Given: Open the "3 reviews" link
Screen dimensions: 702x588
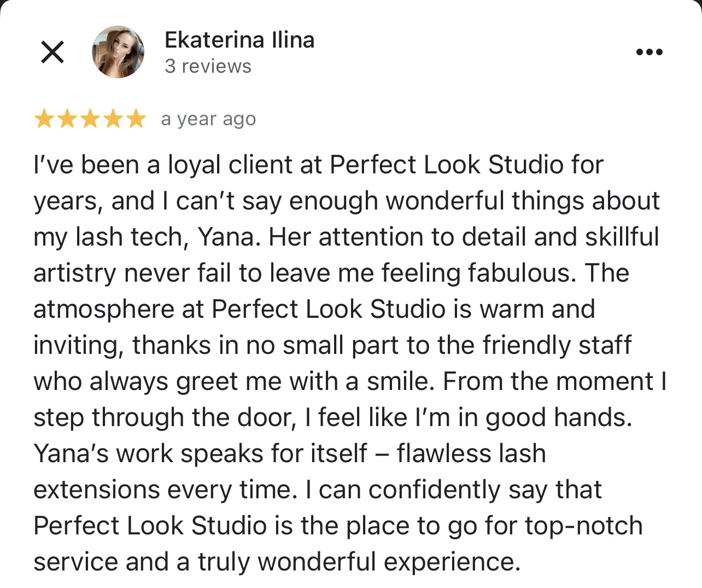Looking at the screenshot, I should tap(208, 66).
